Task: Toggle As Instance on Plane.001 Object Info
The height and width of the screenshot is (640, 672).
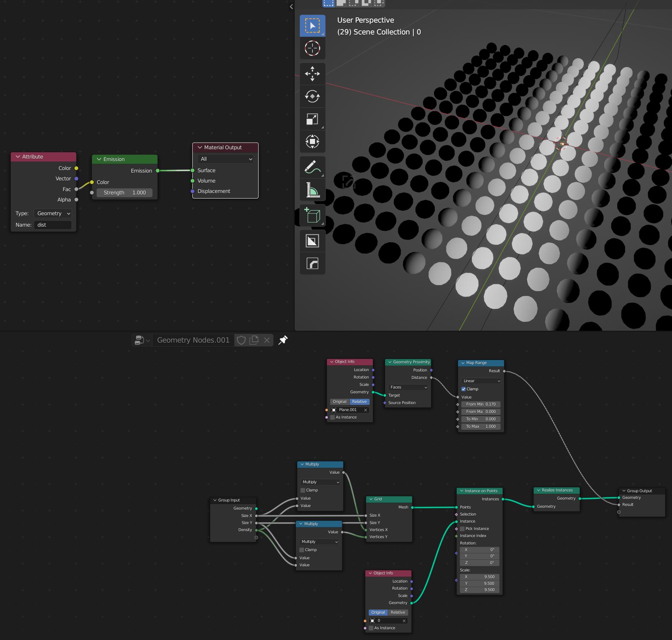Action: click(332, 417)
